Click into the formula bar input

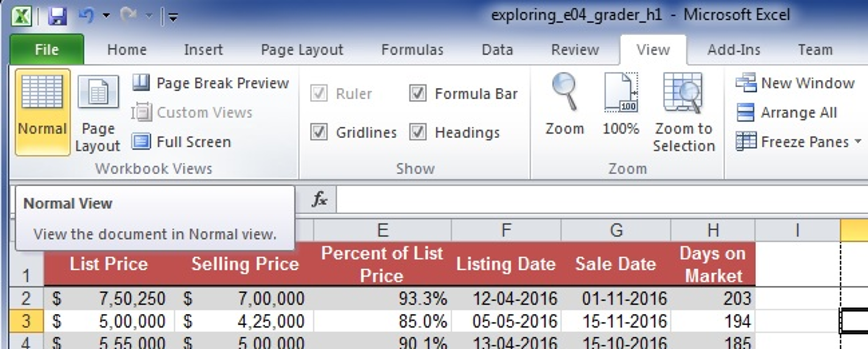click(x=602, y=199)
